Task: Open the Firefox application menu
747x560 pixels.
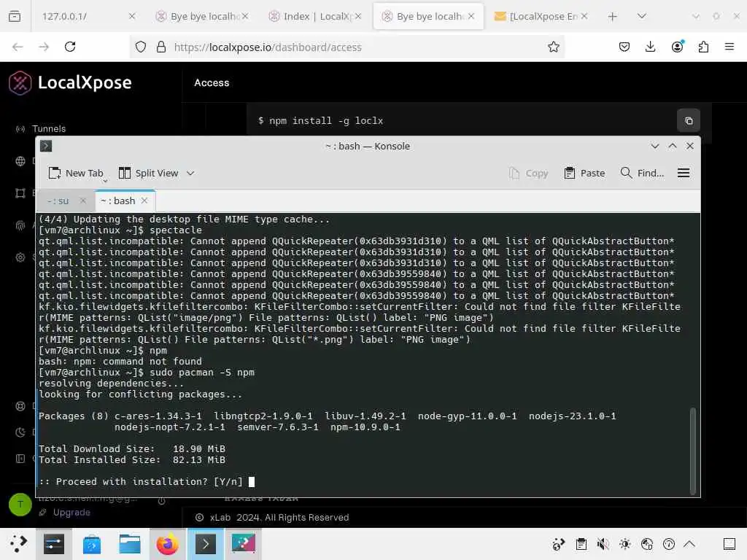Action: click(x=729, y=47)
